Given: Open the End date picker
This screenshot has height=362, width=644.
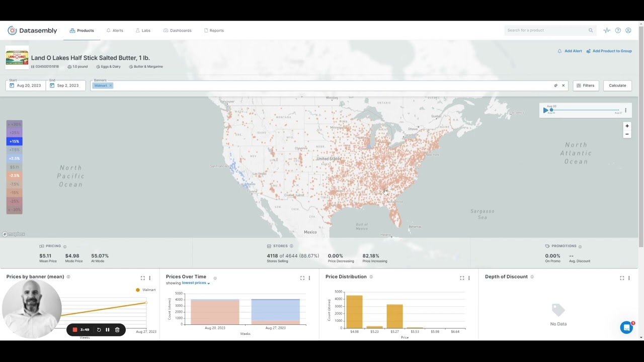Looking at the screenshot, I should tap(65, 85).
